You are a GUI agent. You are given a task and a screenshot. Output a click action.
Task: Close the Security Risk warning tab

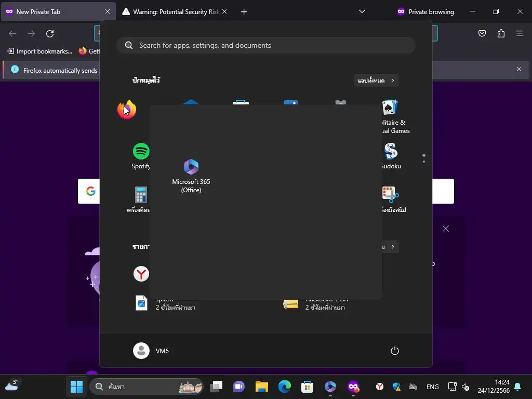point(224,11)
